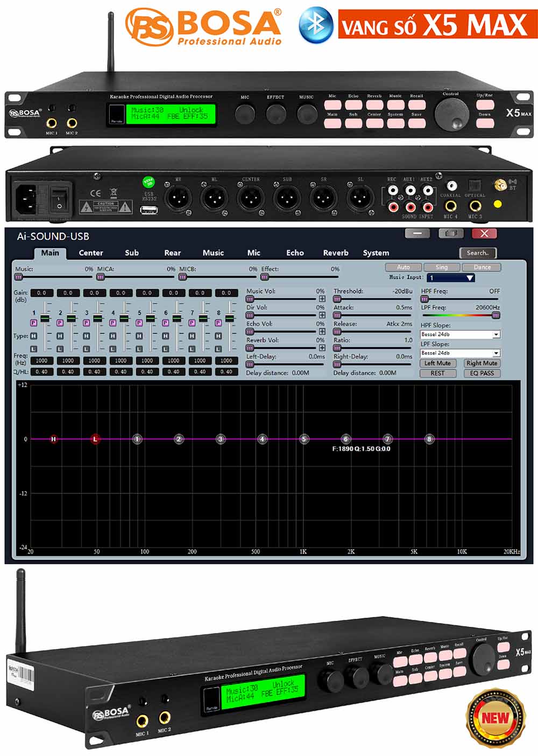
Task: Click the Music level slider handle
Action: pyautogui.click(x=19, y=277)
